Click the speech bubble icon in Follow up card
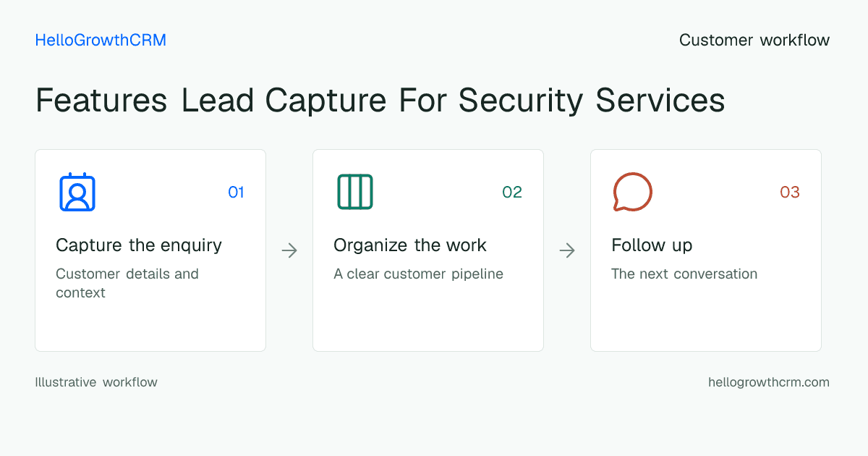 click(633, 192)
